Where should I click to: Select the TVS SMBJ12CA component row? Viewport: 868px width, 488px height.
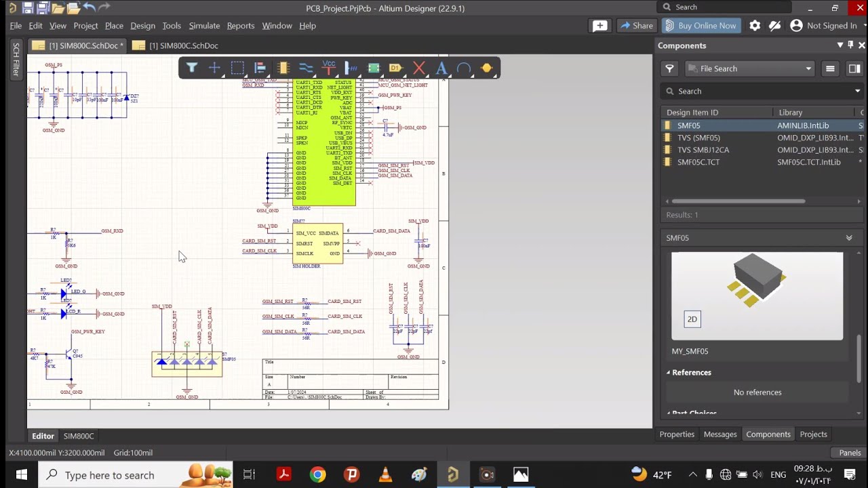click(762, 150)
